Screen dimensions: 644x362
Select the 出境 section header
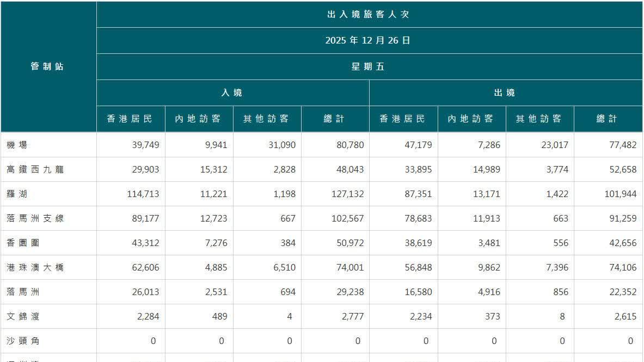point(506,93)
